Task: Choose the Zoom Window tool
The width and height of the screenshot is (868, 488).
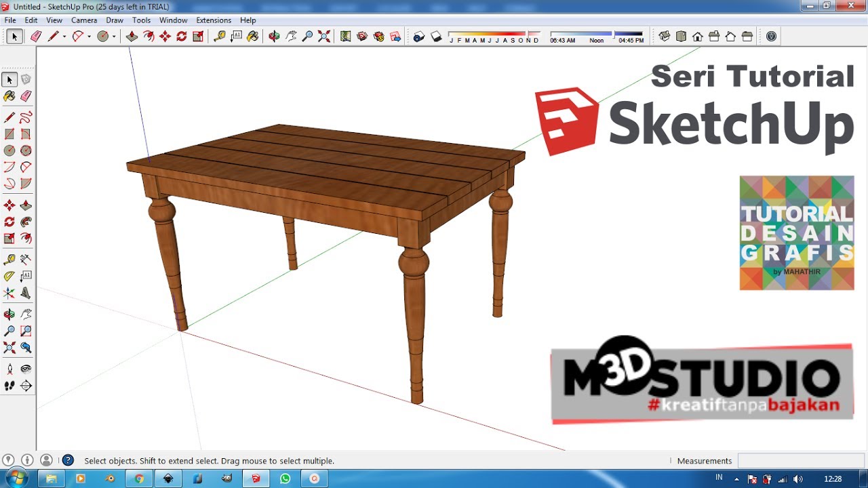Action: 26,331
